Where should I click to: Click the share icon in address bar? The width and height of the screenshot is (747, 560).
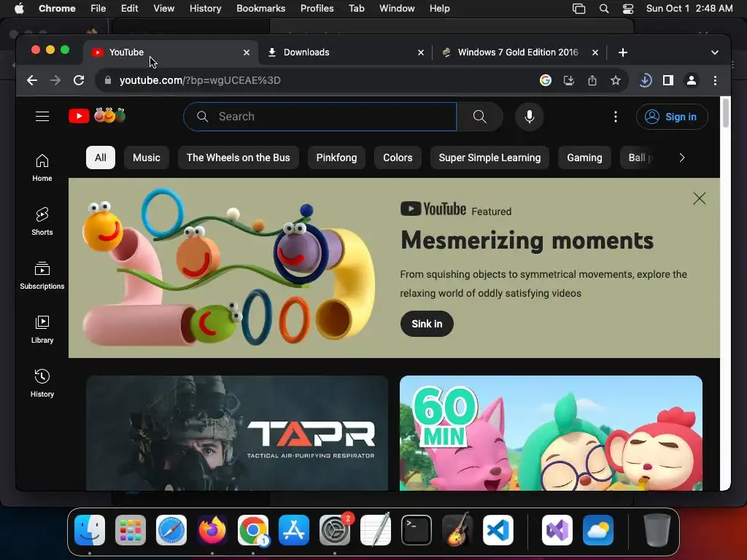click(x=592, y=80)
